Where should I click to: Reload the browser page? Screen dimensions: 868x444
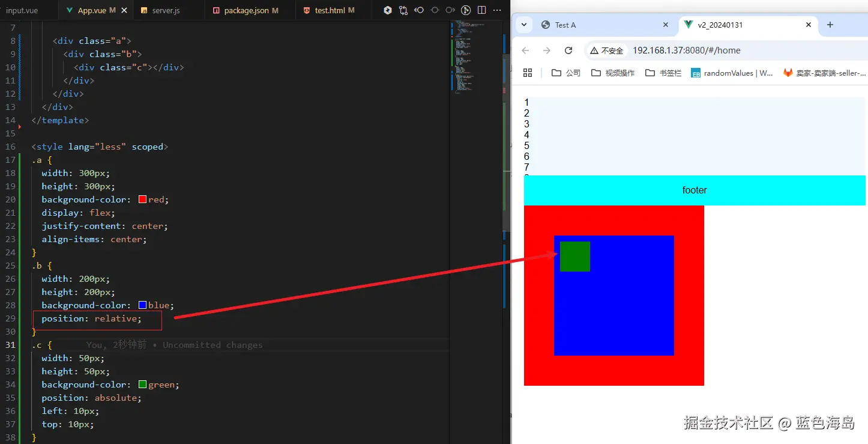coord(568,50)
